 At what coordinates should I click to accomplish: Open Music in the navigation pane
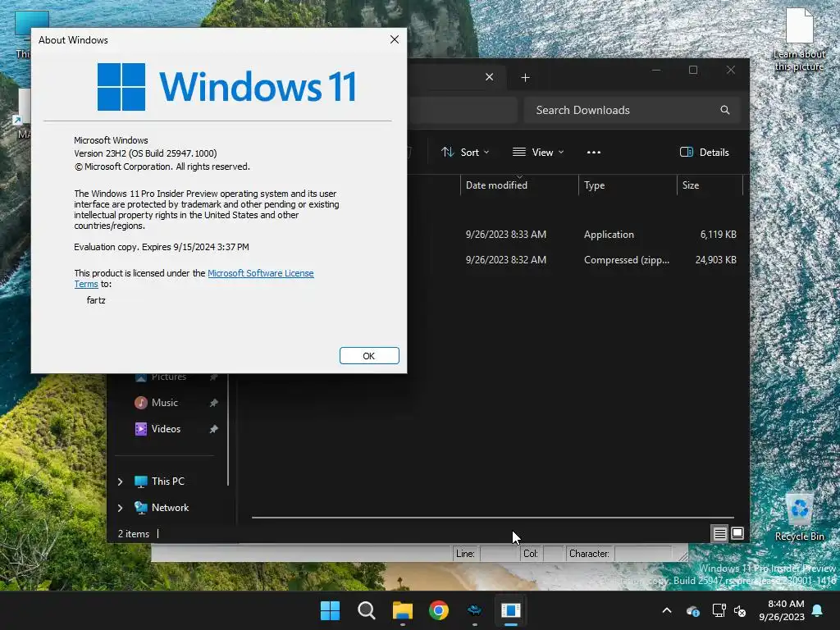tap(164, 403)
